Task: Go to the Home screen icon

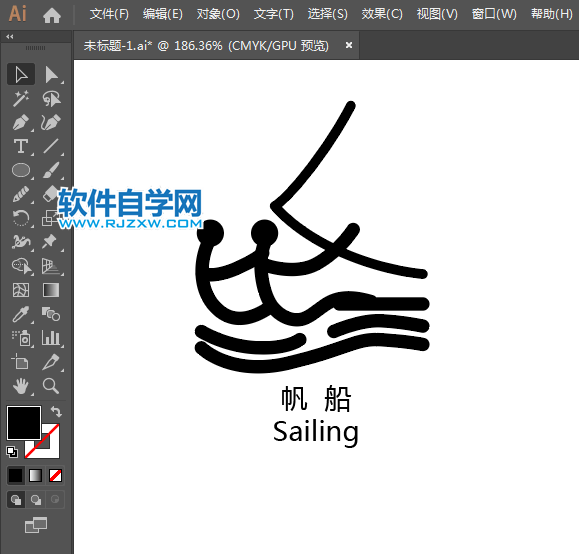Action: tap(52, 16)
